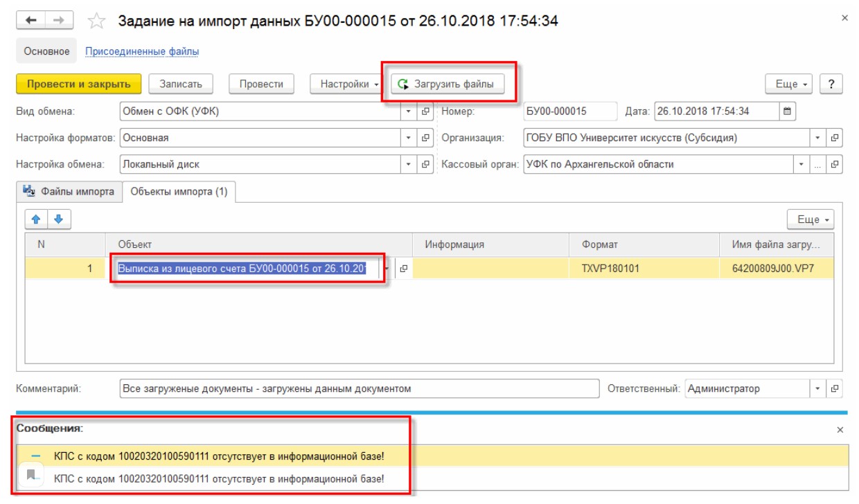The image size is (859, 504).
Task: Open the table Еще menu
Action: click(811, 219)
